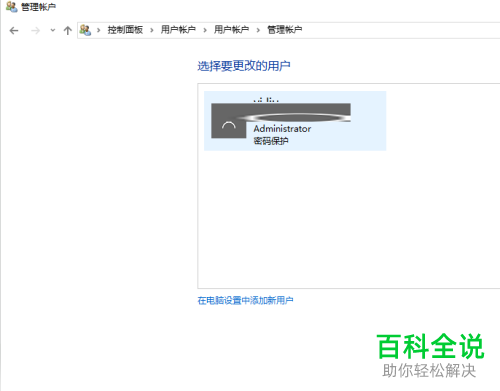Screen dimensions: 500x391
Task: Expand chevron after first 用户帐户 breadcrumb
Action: (205, 30)
